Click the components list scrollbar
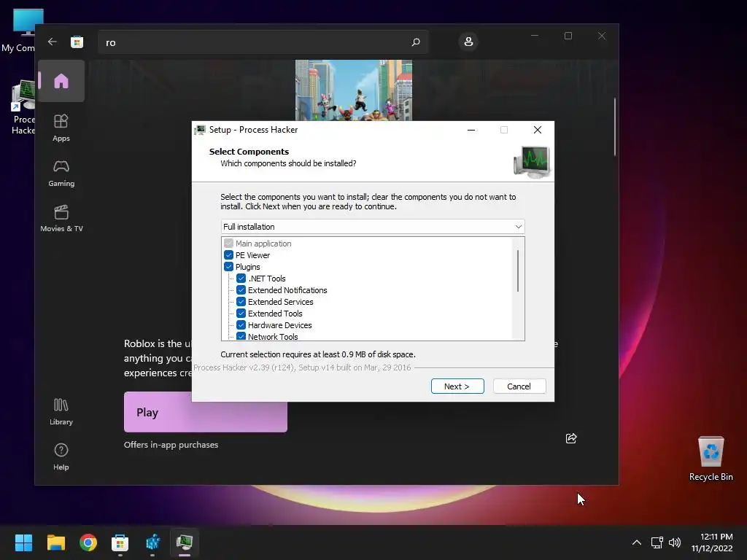The width and height of the screenshot is (747, 560). pyautogui.click(x=518, y=271)
